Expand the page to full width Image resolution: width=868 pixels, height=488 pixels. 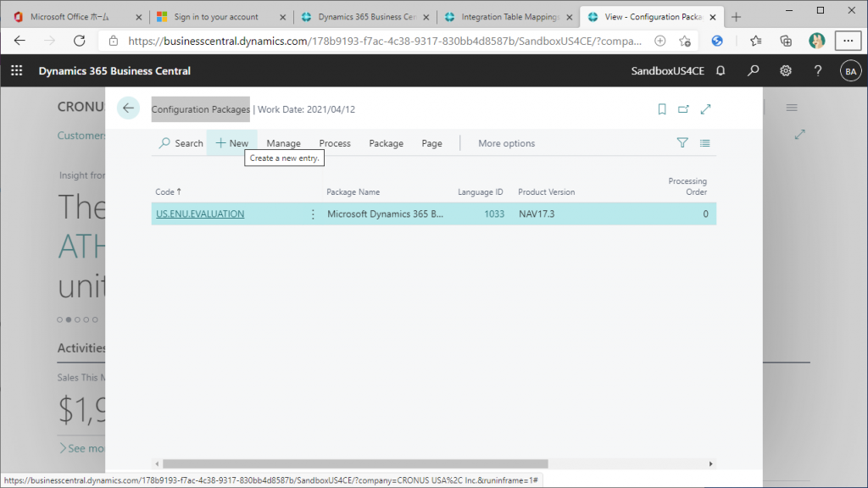(x=705, y=109)
